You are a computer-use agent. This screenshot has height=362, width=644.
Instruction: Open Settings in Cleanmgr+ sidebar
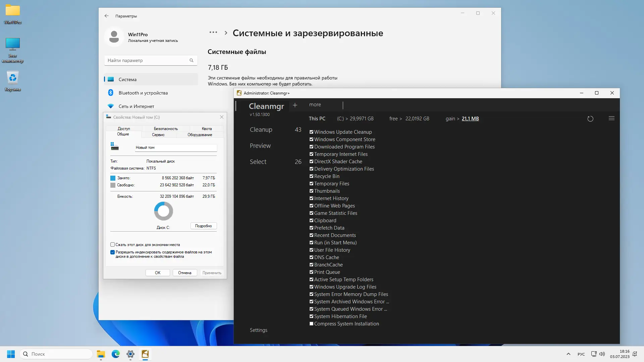tap(258, 330)
